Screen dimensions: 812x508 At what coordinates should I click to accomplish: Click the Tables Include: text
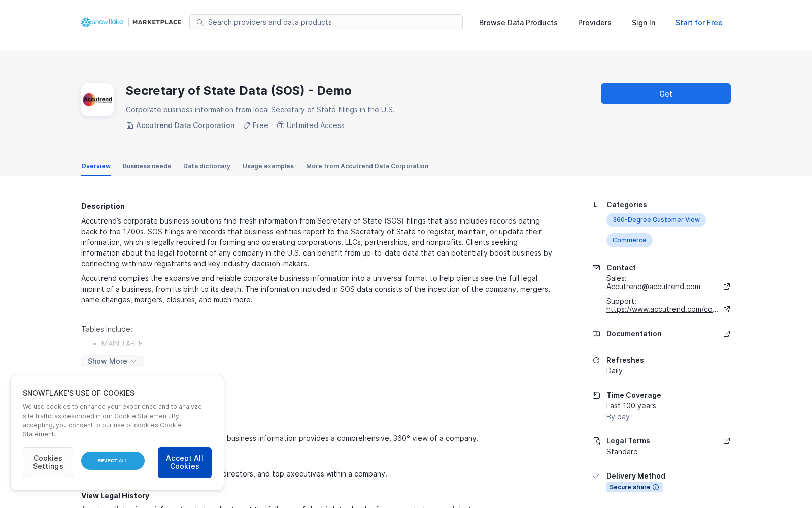tap(107, 329)
